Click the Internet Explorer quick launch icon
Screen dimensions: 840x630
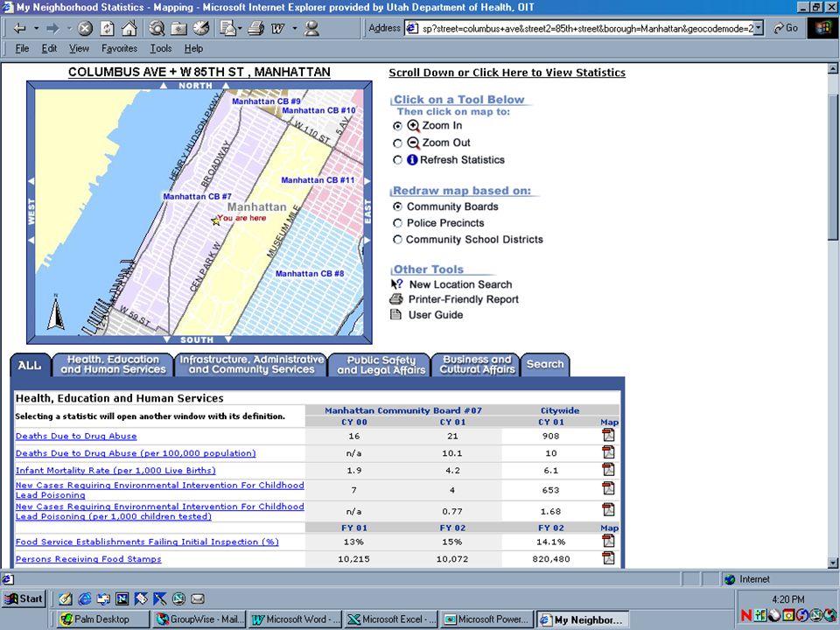click(84, 598)
